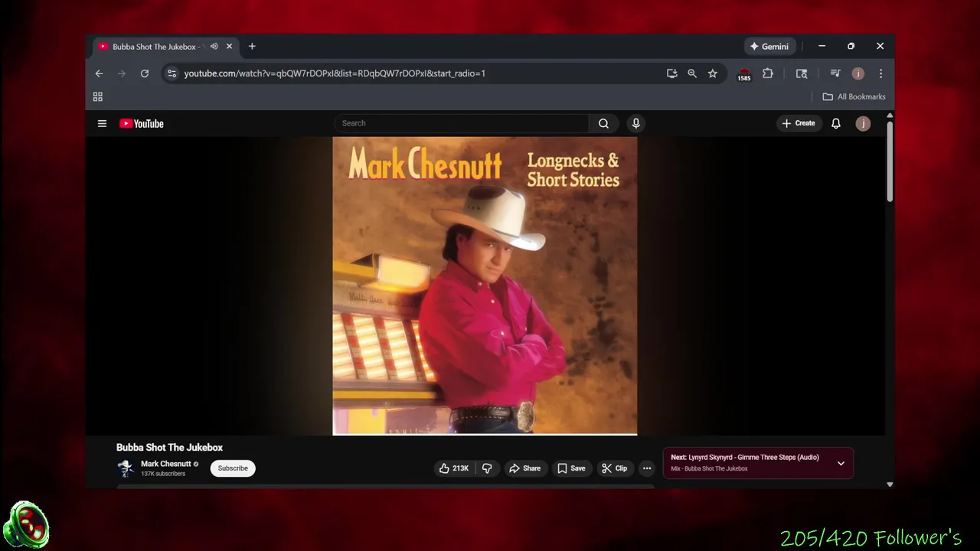980x551 pixels.
Task: Open more actions ellipsis menu
Action: [647, 468]
